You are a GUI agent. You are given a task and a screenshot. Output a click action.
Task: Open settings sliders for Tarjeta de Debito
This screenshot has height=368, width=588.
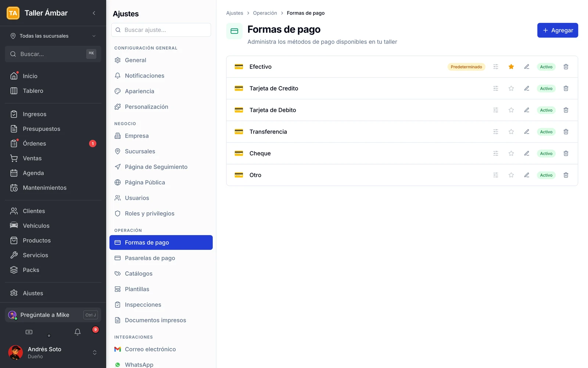pyautogui.click(x=495, y=110)
